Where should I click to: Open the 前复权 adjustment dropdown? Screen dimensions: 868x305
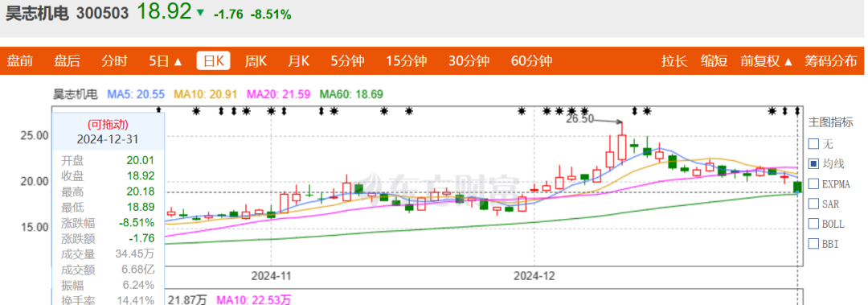tap(766, 61)
